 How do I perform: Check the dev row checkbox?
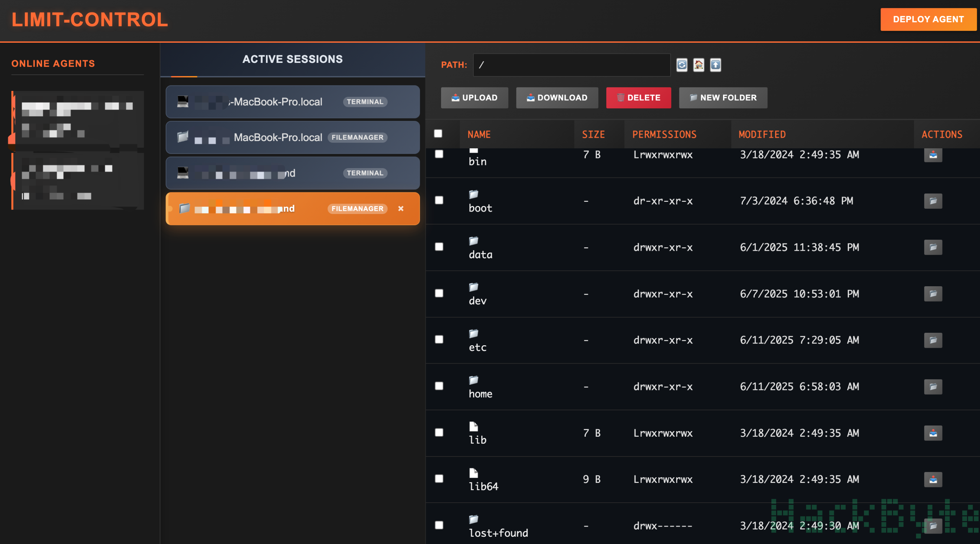click(x=439, y=293)
